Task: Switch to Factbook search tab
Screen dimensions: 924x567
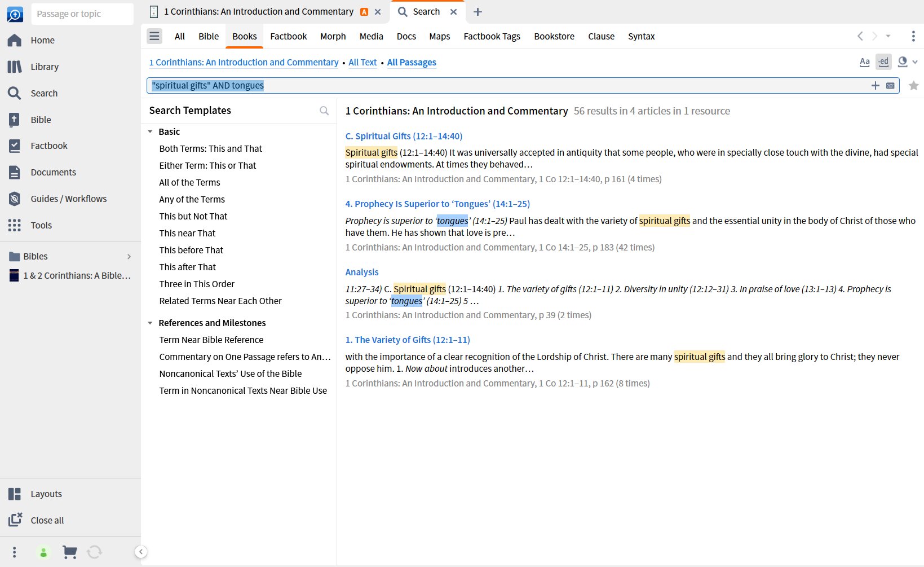Action: (289, 36)
